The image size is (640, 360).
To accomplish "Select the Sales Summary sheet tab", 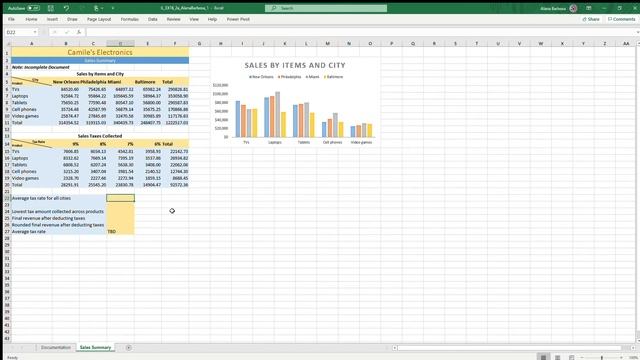I will (95, 347).
